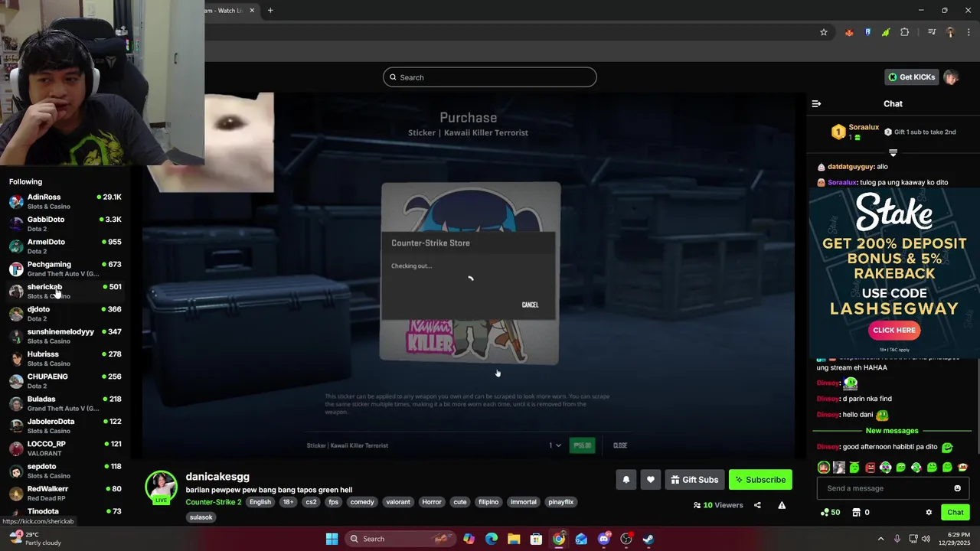Select the valorant tag
980x551 pixels.
398,502
